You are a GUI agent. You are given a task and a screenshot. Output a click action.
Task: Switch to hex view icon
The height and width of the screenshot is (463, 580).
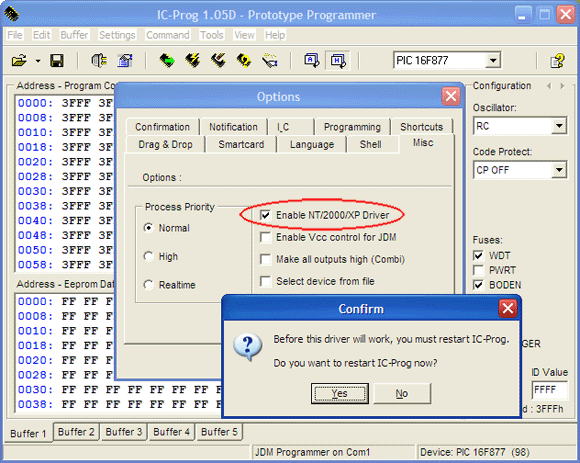pyautogui.click(x=338, y=60)
